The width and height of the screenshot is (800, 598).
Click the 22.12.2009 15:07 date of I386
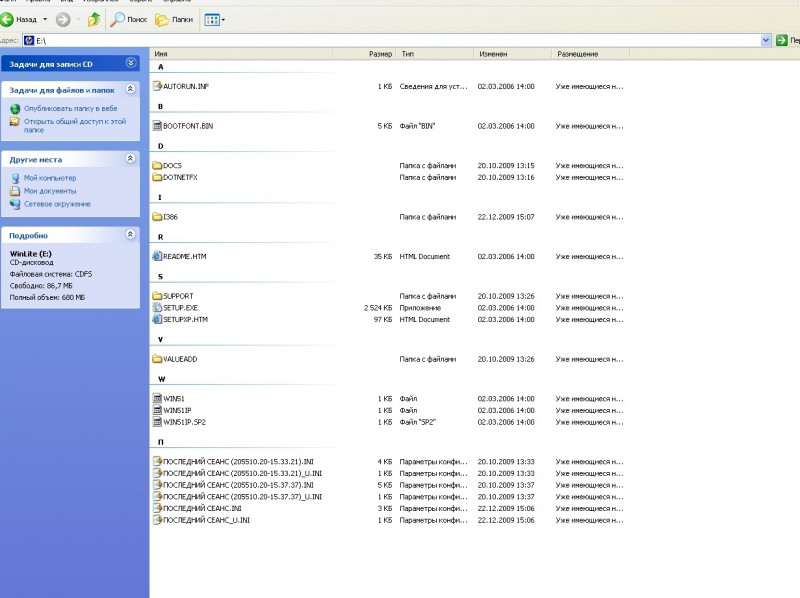coord(506,217)
